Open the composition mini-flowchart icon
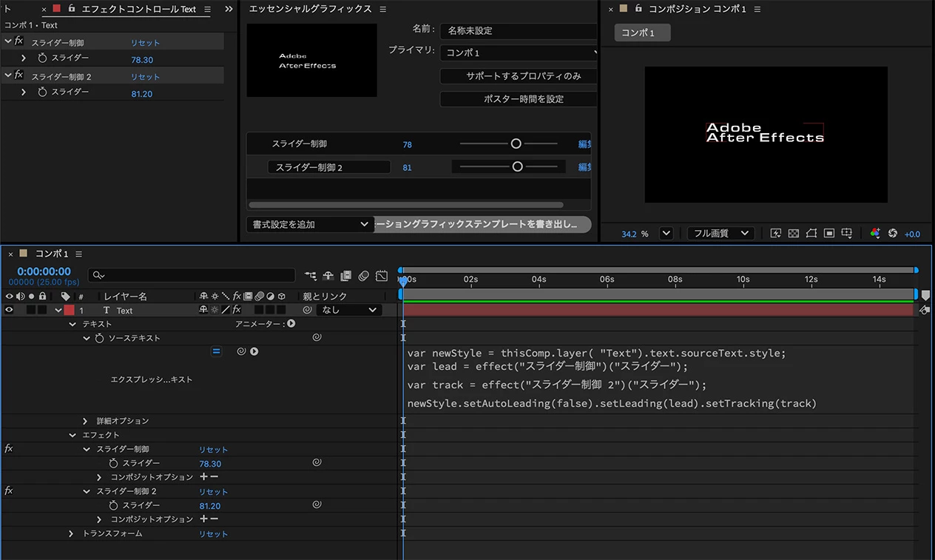The height and width of the screenshot is (560, 935). pos(310,276)
